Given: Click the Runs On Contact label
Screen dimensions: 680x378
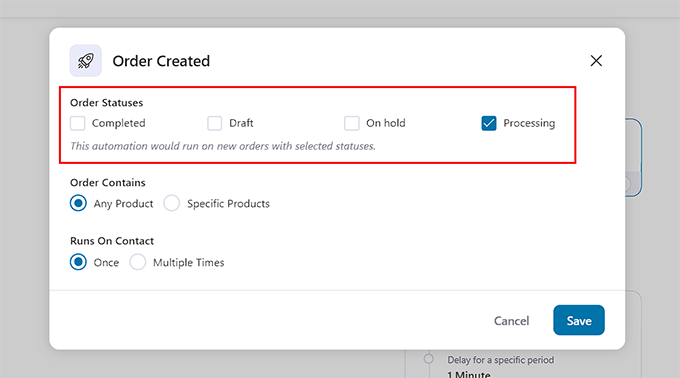Looking at the screenshot, I should tap(112, 241).
